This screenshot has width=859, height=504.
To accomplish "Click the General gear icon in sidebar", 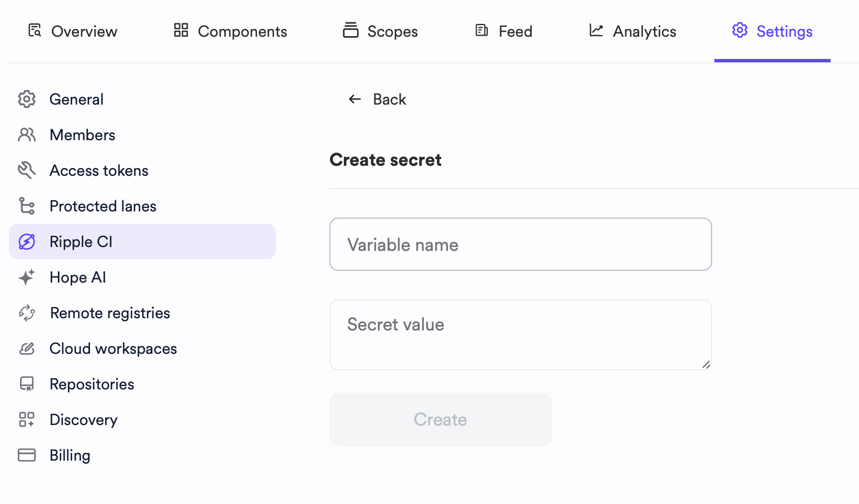I will [x=27, y=99].
